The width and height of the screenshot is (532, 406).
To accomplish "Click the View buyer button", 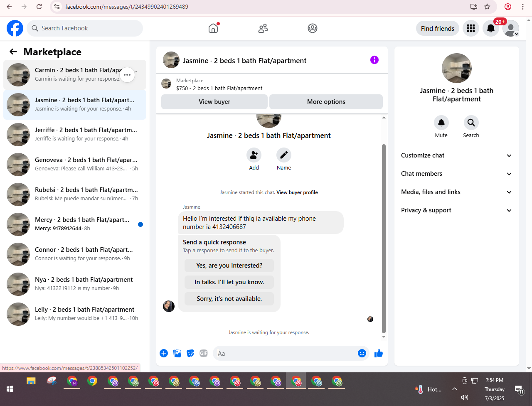I will 214,102.
